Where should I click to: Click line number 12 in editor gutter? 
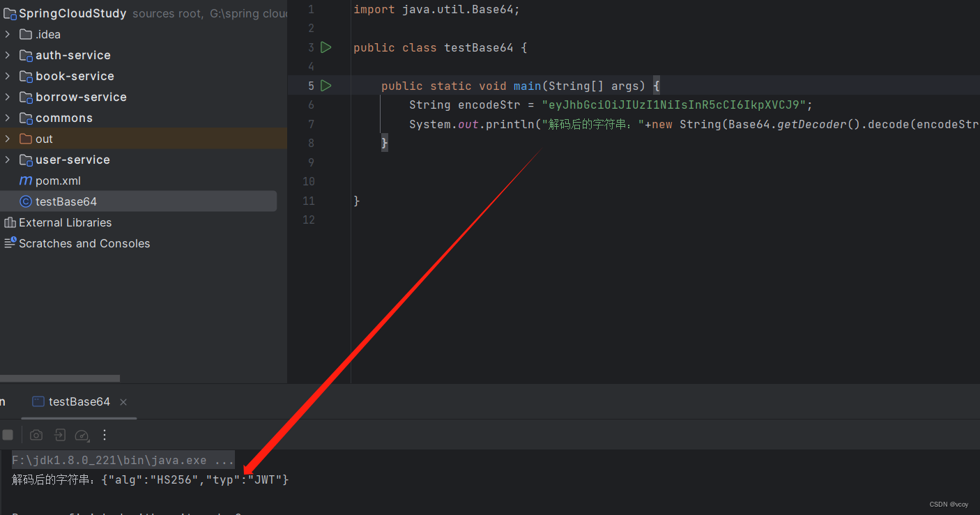tap(309, 220)
